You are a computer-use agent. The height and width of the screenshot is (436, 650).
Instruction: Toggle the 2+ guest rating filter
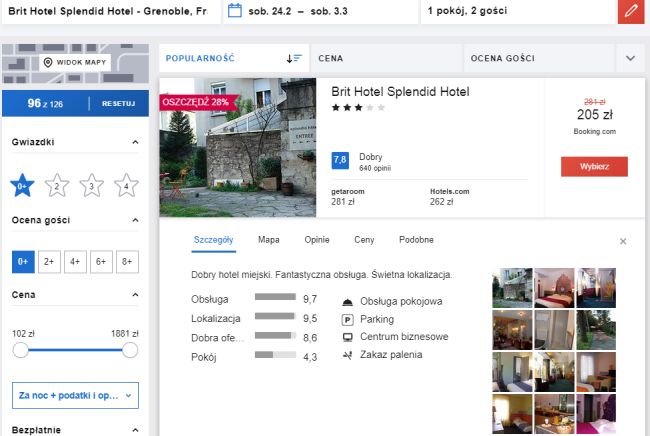pos(48,261)
